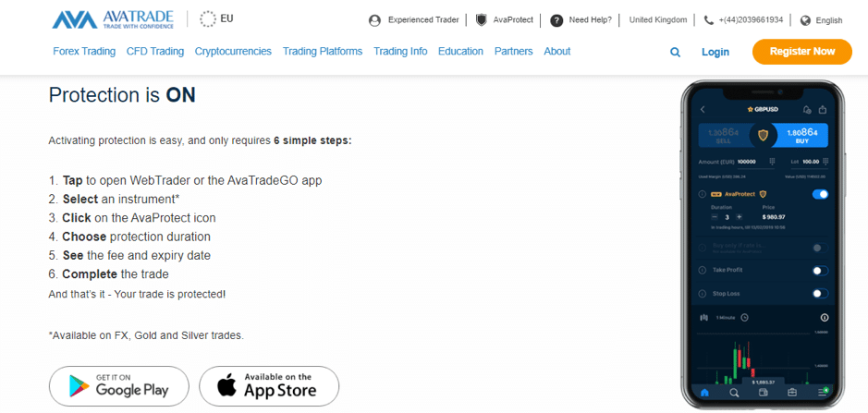Tap star favorite icon next to GBPUSD
This screenshot has width=868, height=413.
tap(751, 110)
